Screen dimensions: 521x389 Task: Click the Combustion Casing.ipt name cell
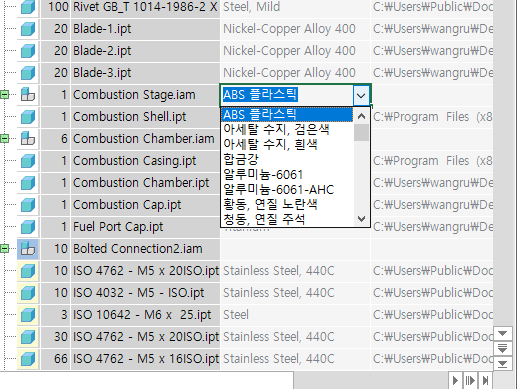click(x=145, y=161)
